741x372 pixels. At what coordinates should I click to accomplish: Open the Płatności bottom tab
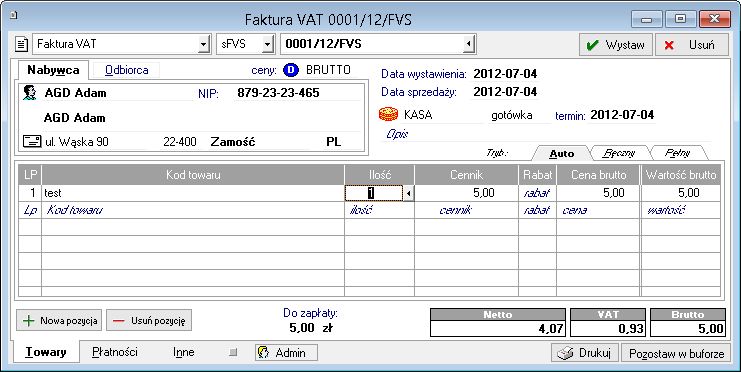[115, 352]
